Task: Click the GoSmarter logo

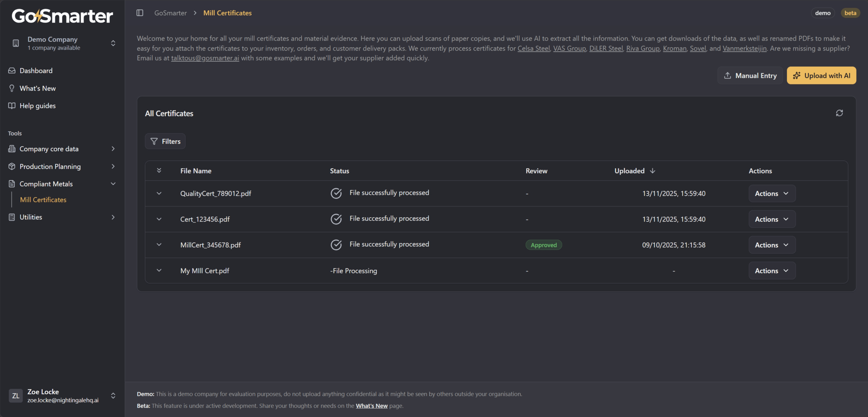Action: click(x=62, y=16)
